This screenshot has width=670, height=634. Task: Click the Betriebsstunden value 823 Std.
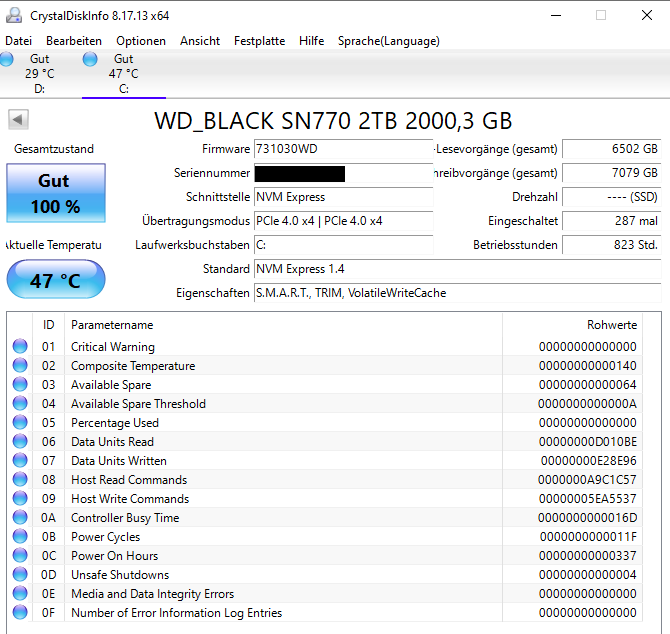(x=611, y=245)
